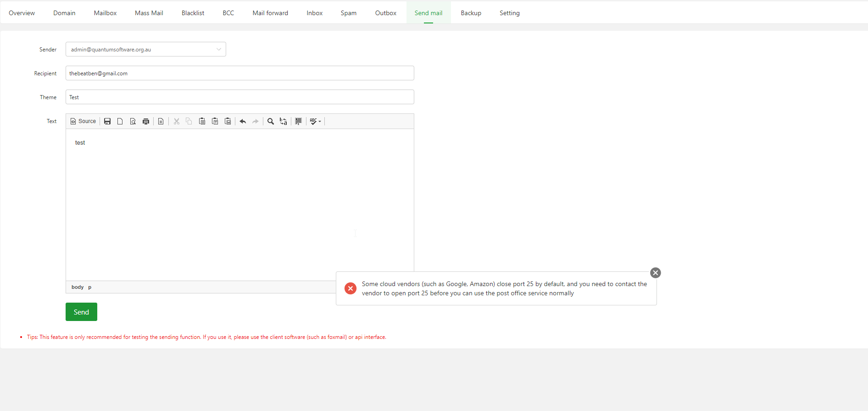
Task: Focus the Theme input field
Action: pos(240,97)
